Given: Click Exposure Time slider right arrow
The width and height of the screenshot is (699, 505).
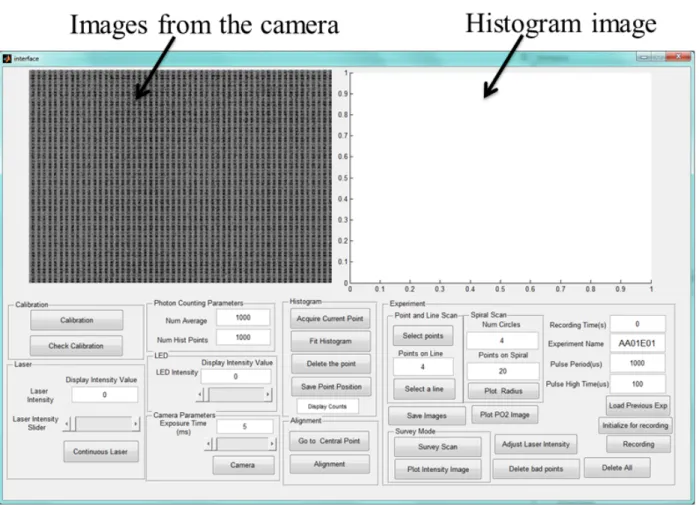Looking at the screenshot, I should (x=272, y=444).
